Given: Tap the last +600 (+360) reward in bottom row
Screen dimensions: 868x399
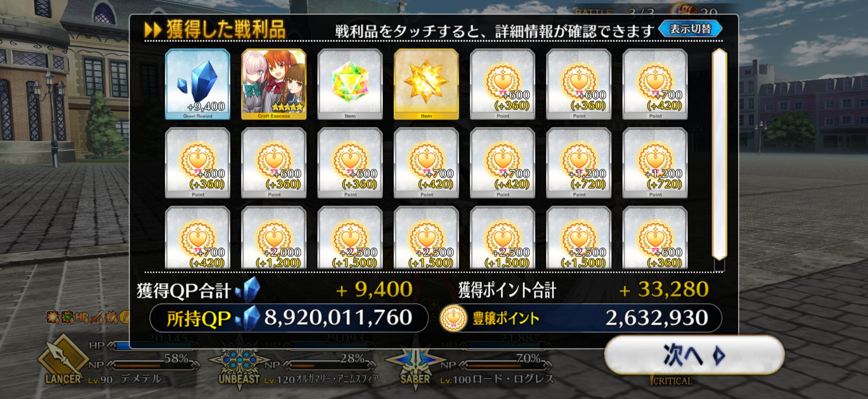Looking at the screenshot, I should tap(655, 238).
